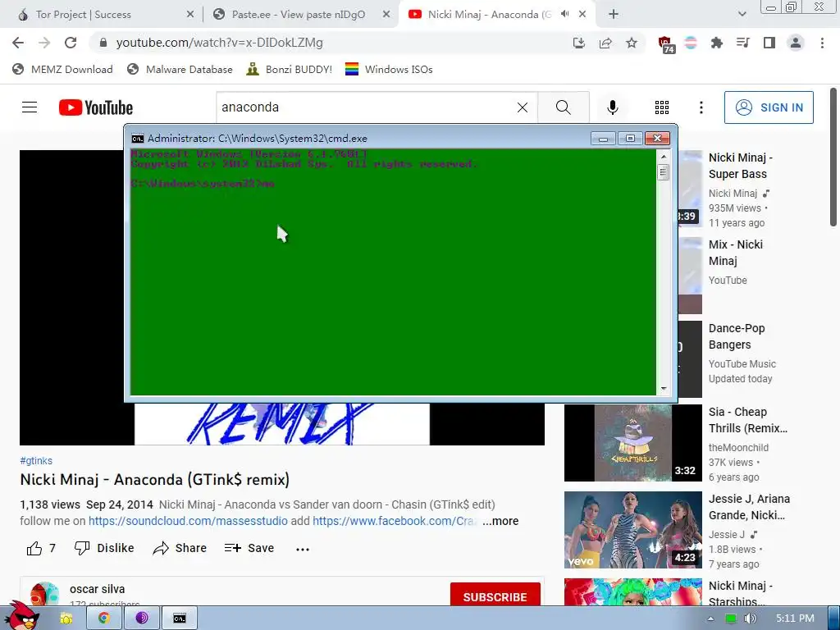Viewport: 840px width, 630px height.
Task: Start voice search with microphone
Action: 612,107
